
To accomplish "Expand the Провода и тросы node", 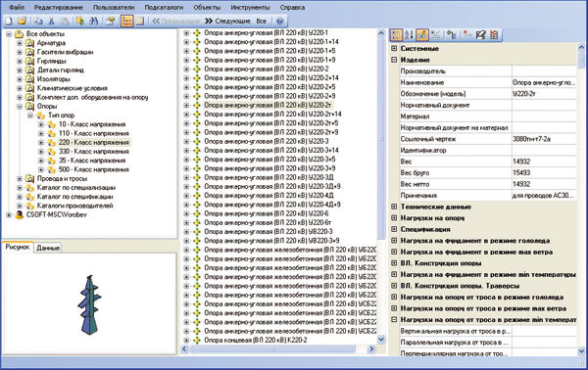I will point(20,178).
